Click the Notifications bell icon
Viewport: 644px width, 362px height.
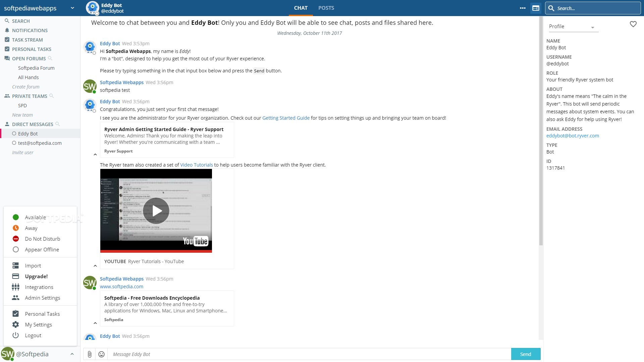7,30
